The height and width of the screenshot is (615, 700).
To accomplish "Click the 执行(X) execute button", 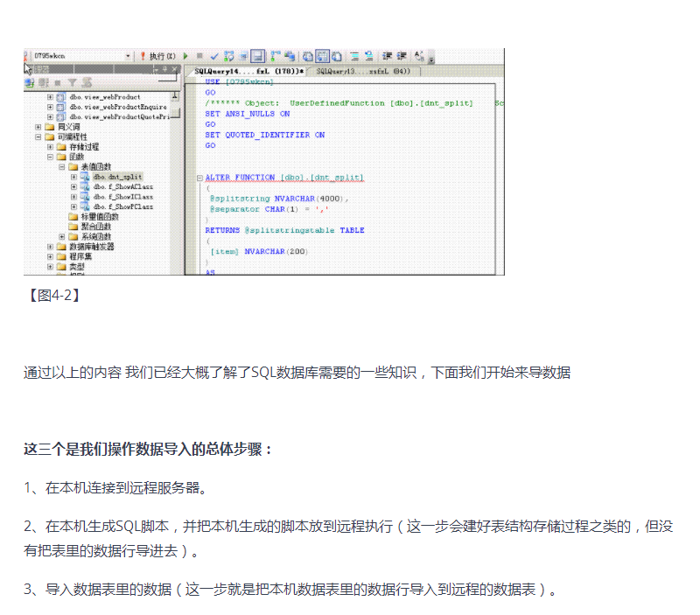I will (158, 56).
